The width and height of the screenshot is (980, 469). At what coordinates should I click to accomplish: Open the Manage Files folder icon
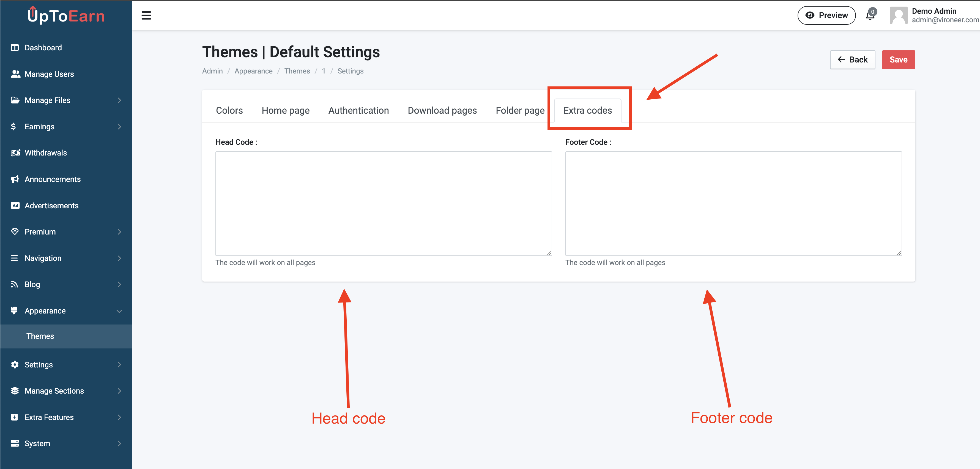[x=15, y=100]
